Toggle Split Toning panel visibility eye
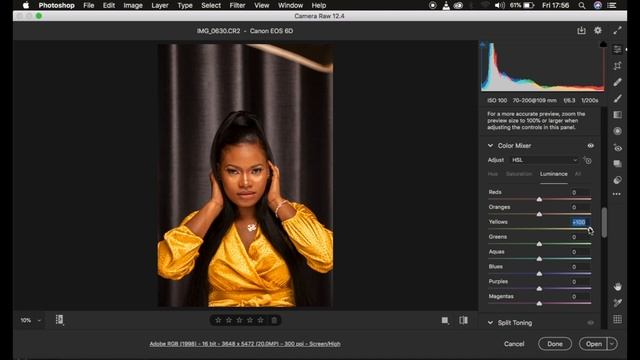The width and height of the screenshot is (640, 360). coord(591,323)
